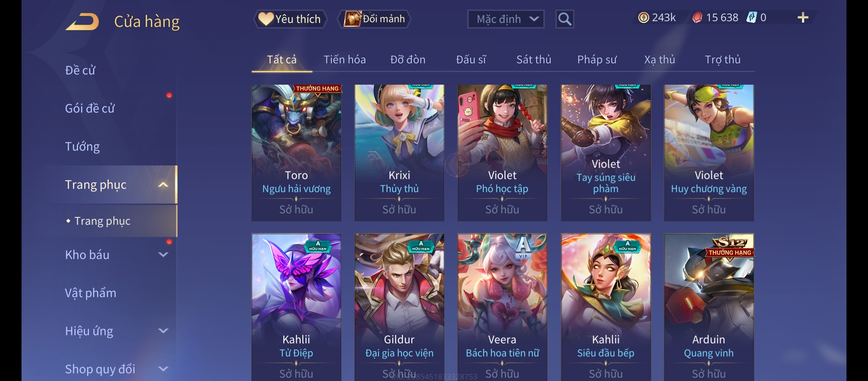Select the Veera Bách hoa tiên nữ card
The image size is (868, 381).
[x=502, y=307]
